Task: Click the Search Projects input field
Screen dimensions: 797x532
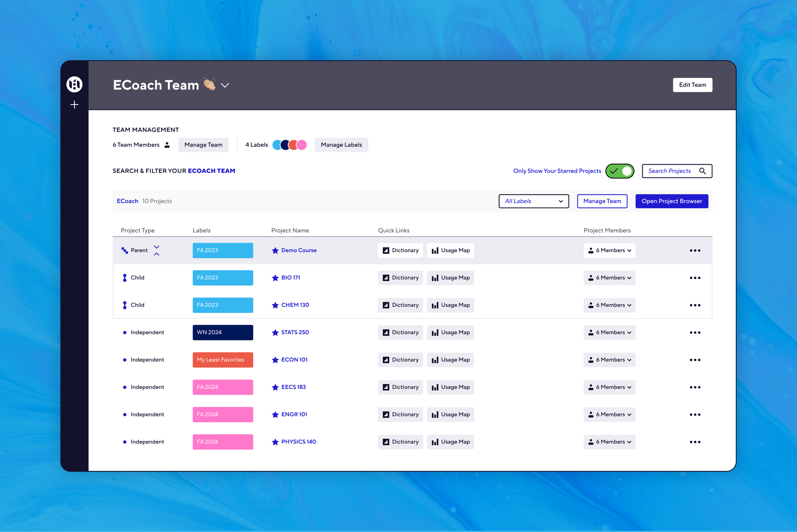Action: [x=670, y=171]
